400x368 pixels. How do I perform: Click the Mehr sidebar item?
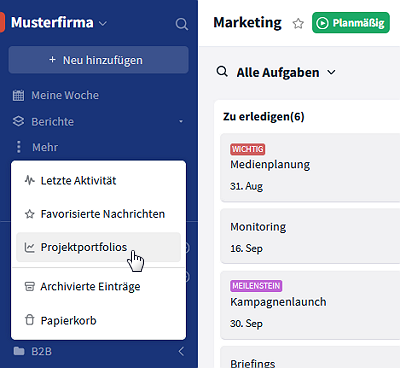(45, 147)
